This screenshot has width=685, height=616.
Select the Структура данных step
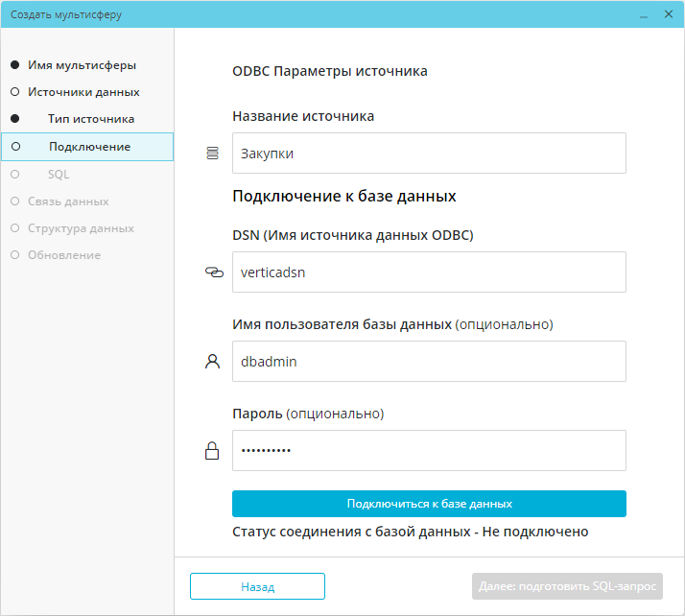[x=81, y=228]
